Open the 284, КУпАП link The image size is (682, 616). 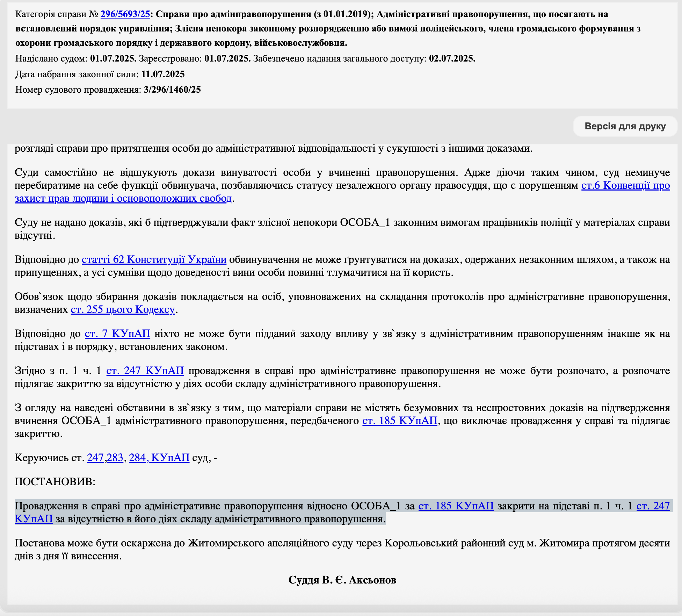click(x=159, y=458)
